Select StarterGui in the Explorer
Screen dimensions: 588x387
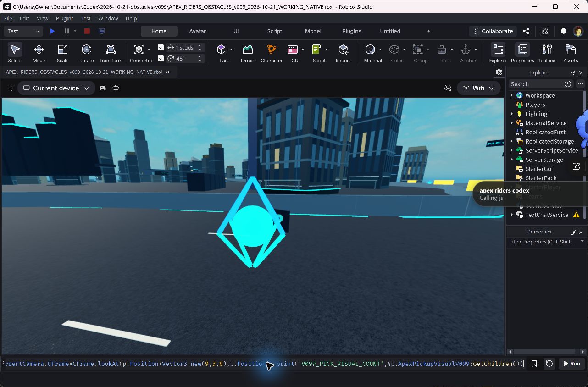click(539, 169)
